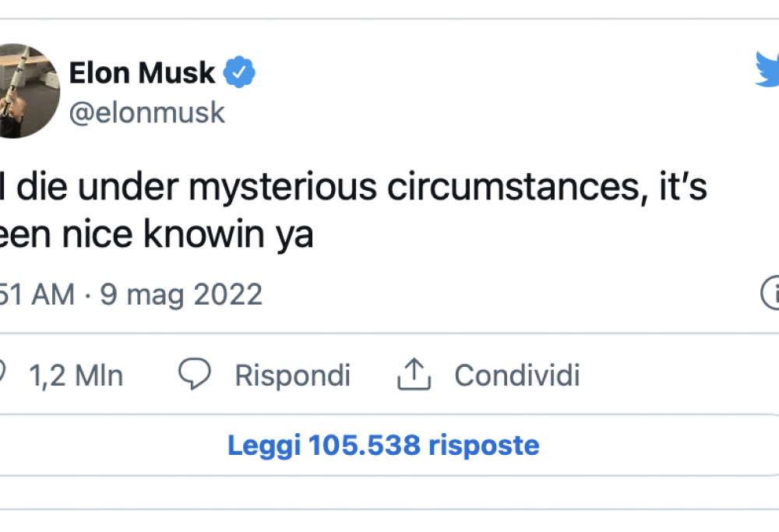Viewport: 779px width, 532px height.
Task: Click the Elon Musk display name
Action: [142, 72]
